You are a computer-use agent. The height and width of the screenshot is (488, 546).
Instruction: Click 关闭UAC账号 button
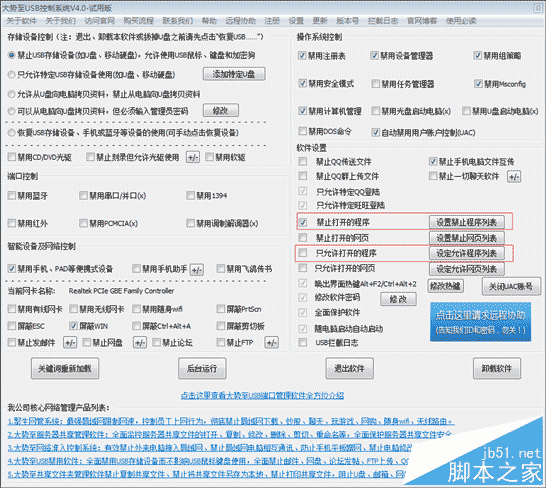click(x=511, y=286)
